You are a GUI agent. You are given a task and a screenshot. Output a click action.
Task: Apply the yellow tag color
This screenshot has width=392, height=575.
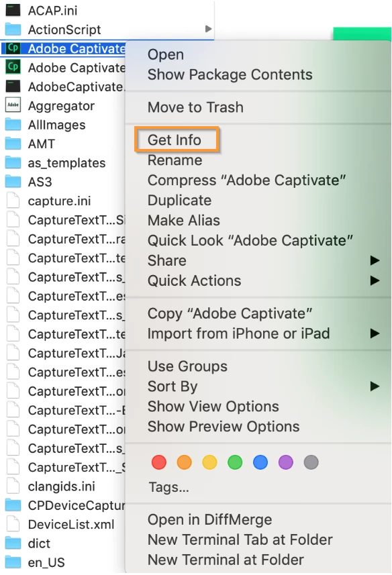pos(209,462)
